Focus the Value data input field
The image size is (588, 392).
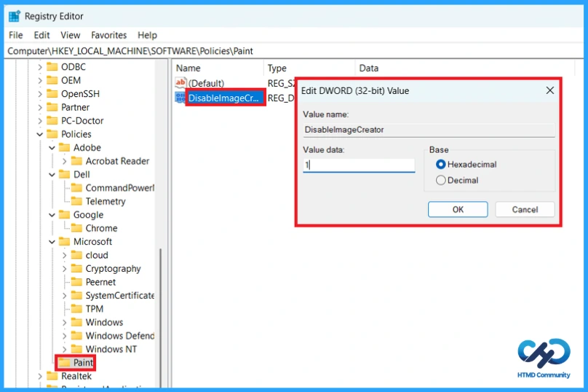[x=359, y=165]
